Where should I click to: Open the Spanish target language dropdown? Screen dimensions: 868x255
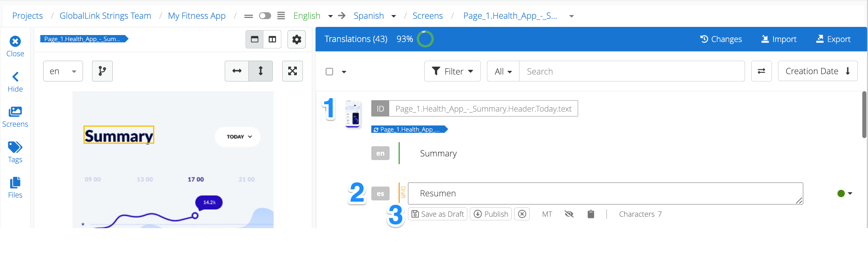tap(394, 16)
